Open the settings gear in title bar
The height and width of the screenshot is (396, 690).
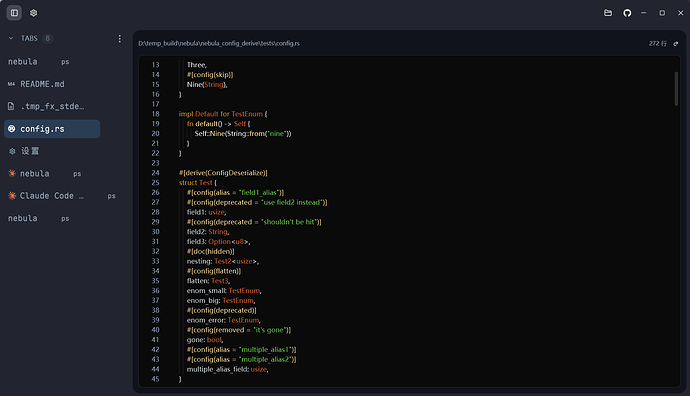tap(33, 13)
